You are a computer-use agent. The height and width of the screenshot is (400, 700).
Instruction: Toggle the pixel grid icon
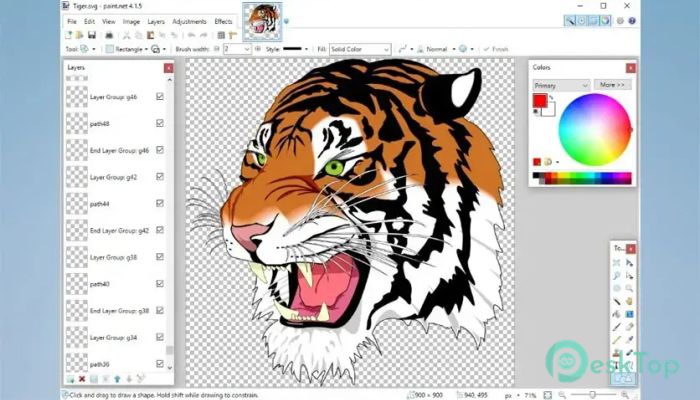pos(221,35)
